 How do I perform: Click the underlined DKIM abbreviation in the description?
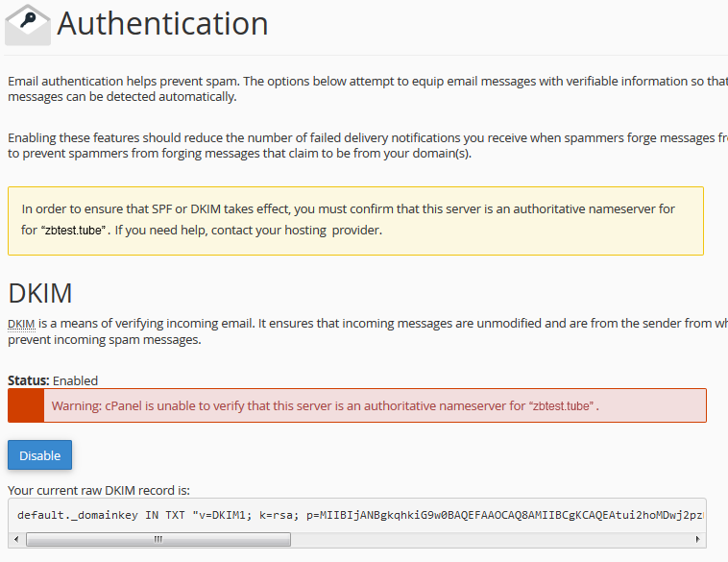point(19,324)
